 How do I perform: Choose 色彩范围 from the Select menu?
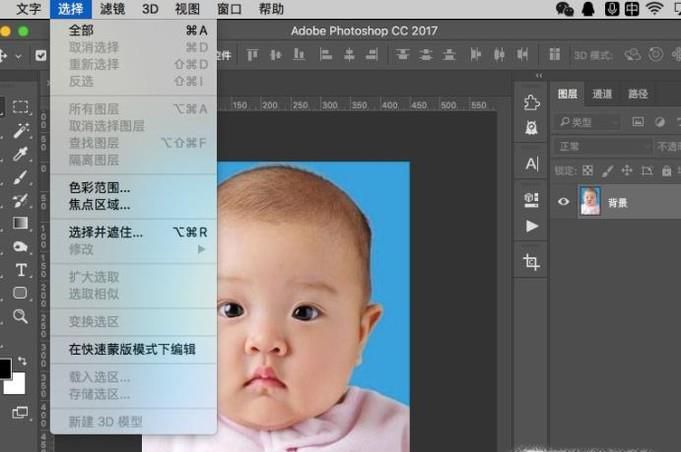tap(99, 187)
